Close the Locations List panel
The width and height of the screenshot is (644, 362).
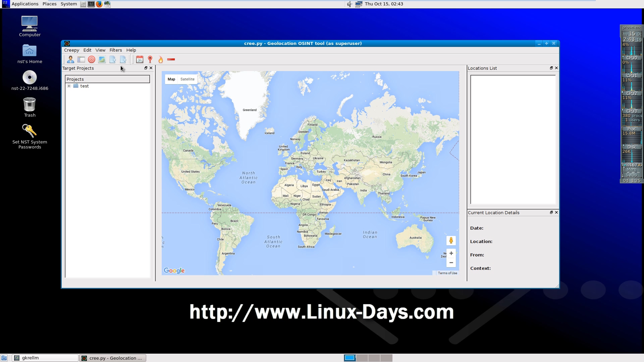point(556,68)
